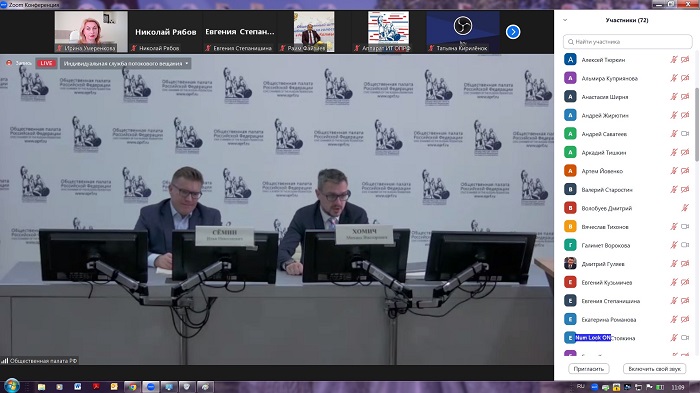Click microphone icon for Евгений Кузьмичев

674,282
